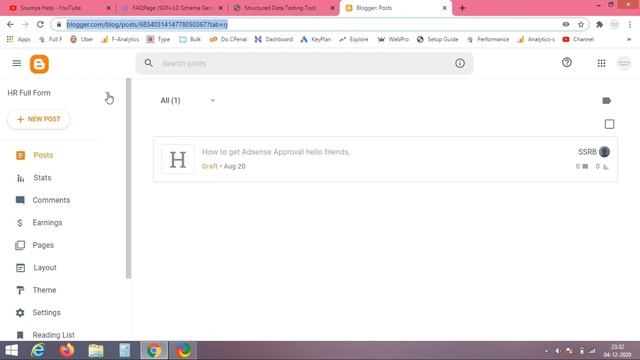Open the Apps bookmark
640x360 pixels.
[x=18, y=39]
